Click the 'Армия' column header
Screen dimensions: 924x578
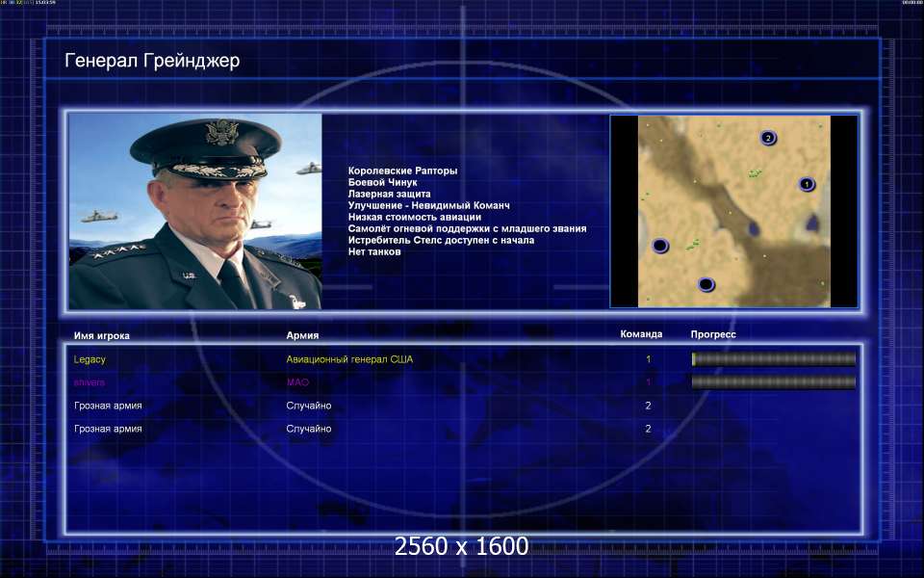pos(302,335)
